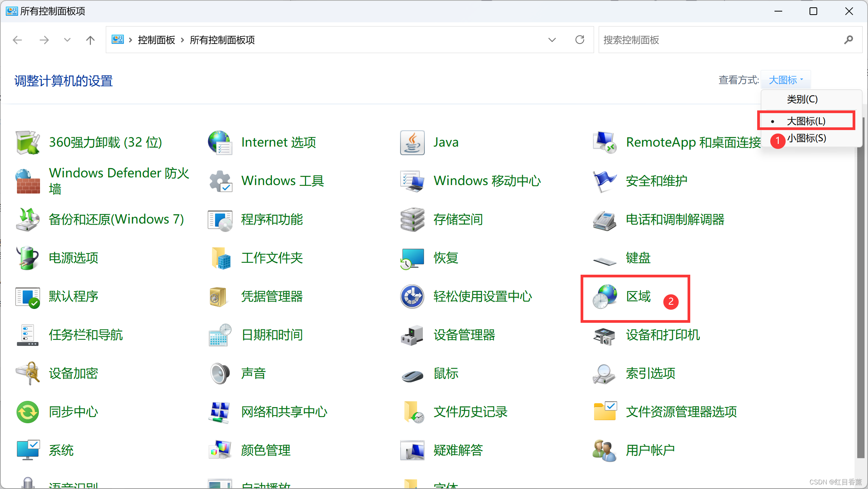This screenshot has width=868, height=489.
Task: Click 控制面板 in the breadcrumb path
Action: click(156, 40)
